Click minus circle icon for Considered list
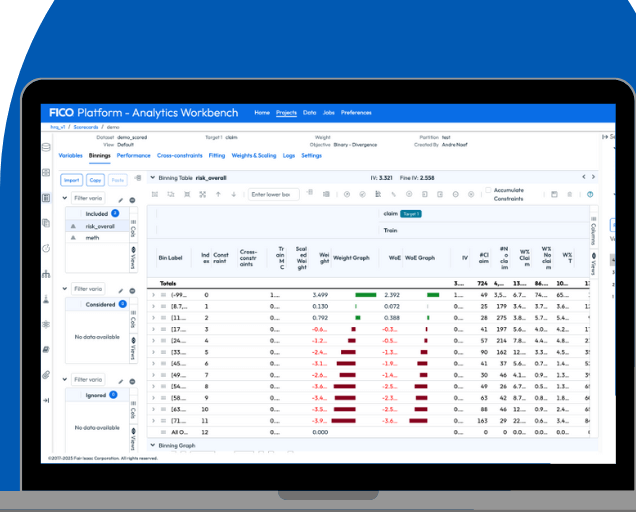The image size is (636, 512). (132, 290)
